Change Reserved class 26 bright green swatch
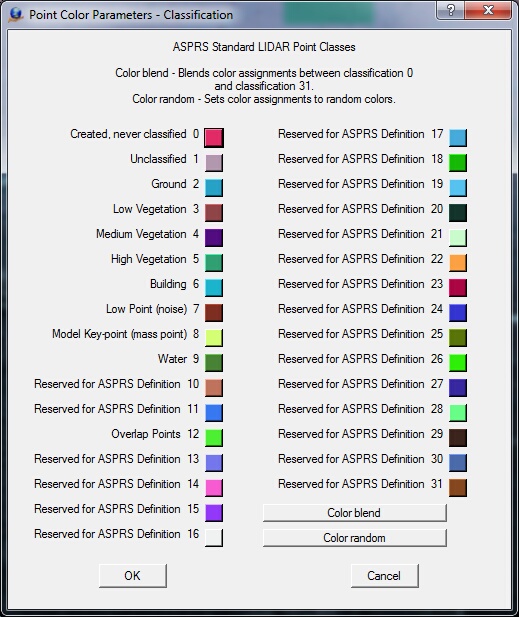This screenshot has height=617, width=519. [458, 363]
